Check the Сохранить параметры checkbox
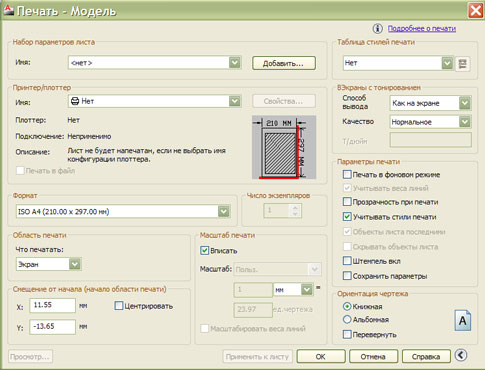Screen dimensions: 485x370 click(x=347, y=276)
